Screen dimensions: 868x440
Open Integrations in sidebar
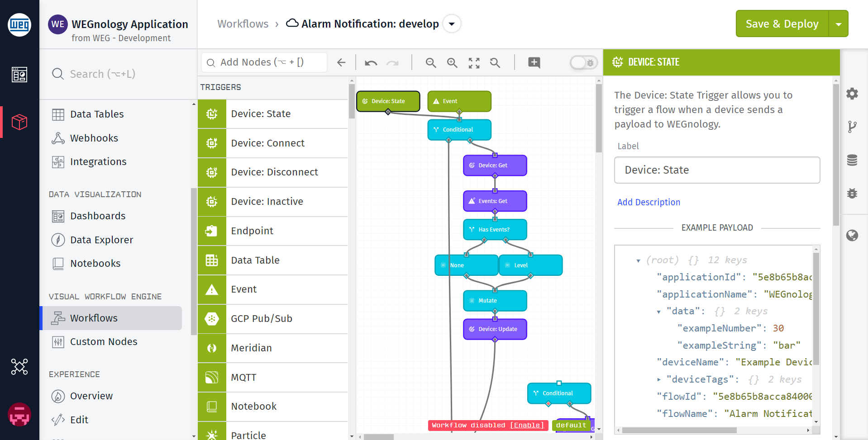pos(98,162)
